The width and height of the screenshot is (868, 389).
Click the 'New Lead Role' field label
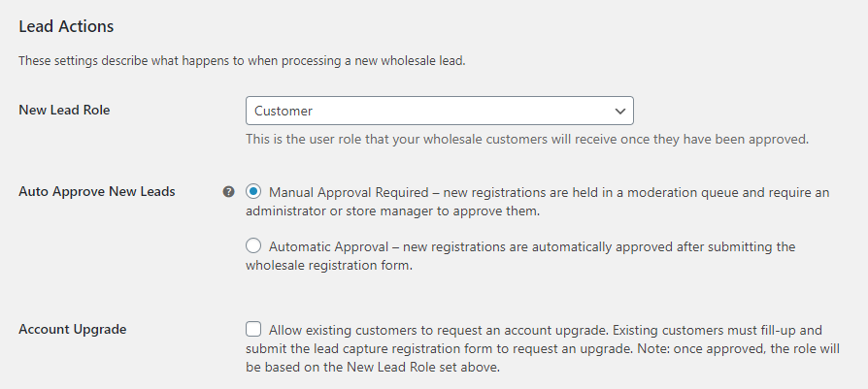64,111
